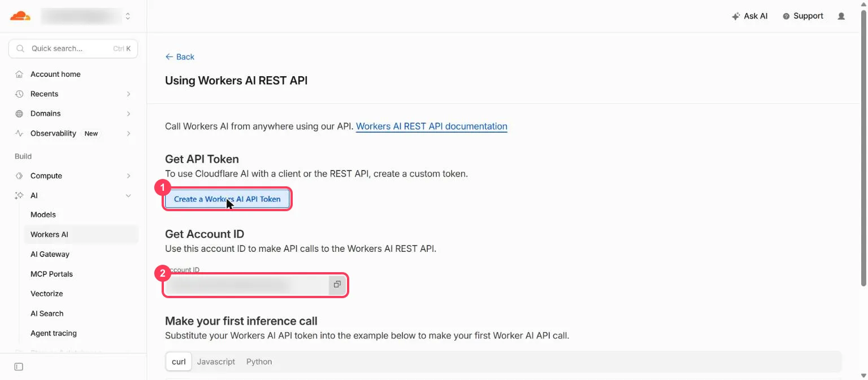Image resolution: width=868 pixels, height=380 pixels.
Task: Click the page vertical scrollbar
Action: tap(863, 147)
